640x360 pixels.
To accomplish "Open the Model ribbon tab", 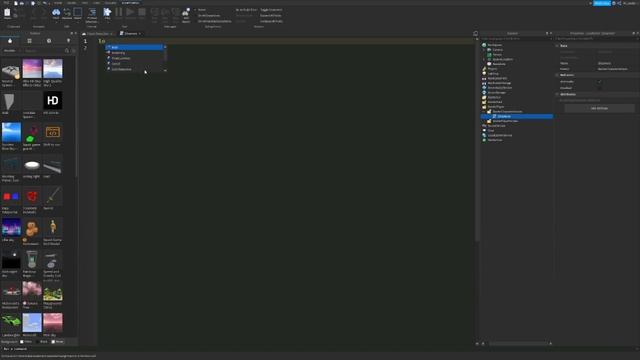I will (x=71, y=3).
